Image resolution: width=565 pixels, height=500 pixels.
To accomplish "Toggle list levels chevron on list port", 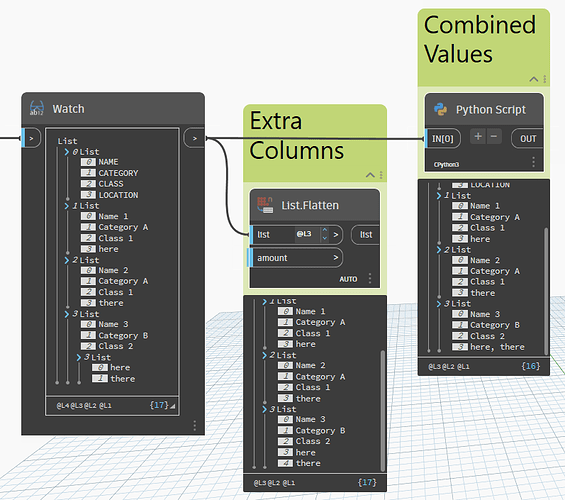I will coord(336,235).
